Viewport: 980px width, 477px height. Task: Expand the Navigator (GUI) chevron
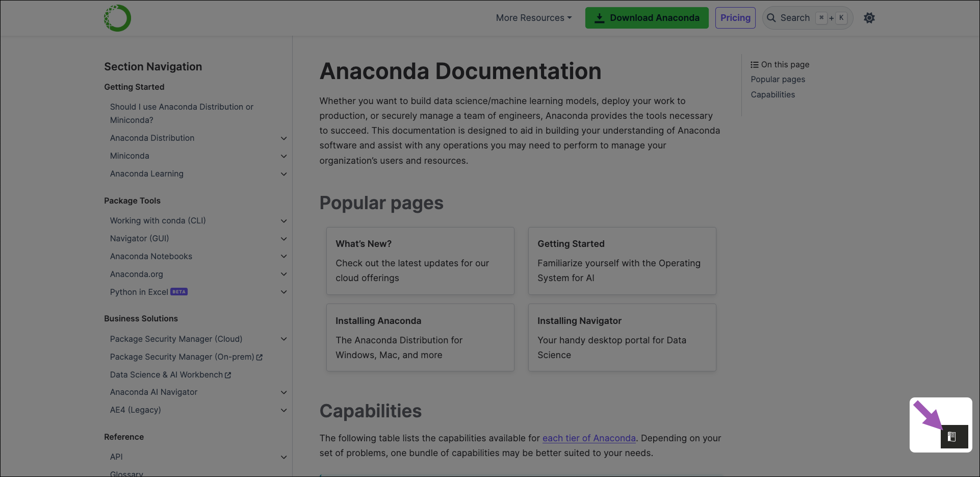284,239
